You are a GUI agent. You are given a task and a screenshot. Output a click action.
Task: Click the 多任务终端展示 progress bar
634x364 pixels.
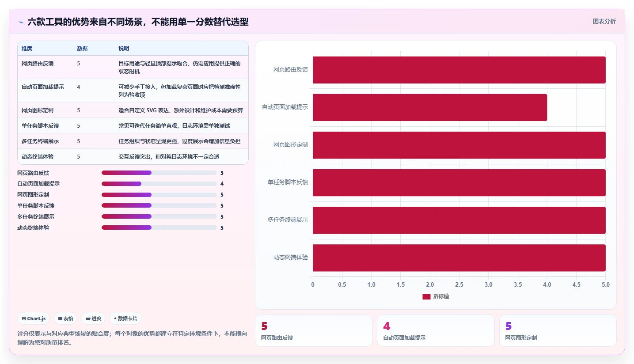pos(159,216)
